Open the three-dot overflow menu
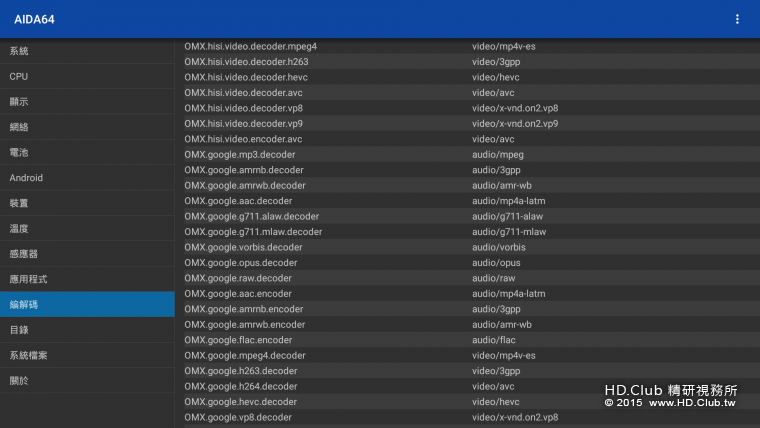This screenshot has height=428, width=760. (x=737, y=19)
